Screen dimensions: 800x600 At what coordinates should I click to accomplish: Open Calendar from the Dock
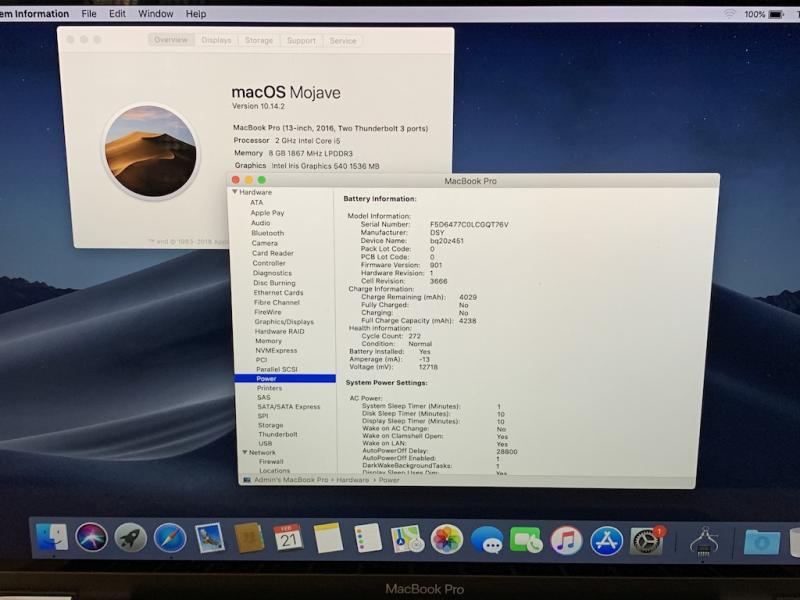pos(288,538)
